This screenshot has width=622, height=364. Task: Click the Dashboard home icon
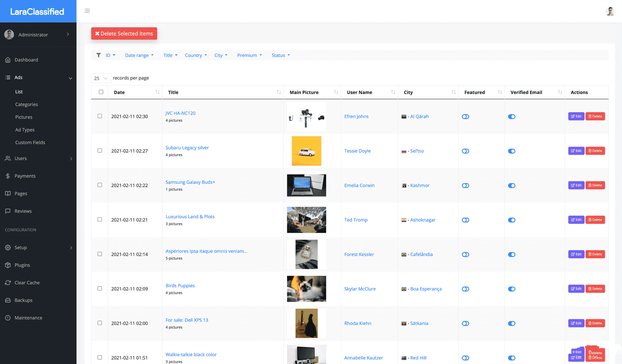click(x=8, y=60)
